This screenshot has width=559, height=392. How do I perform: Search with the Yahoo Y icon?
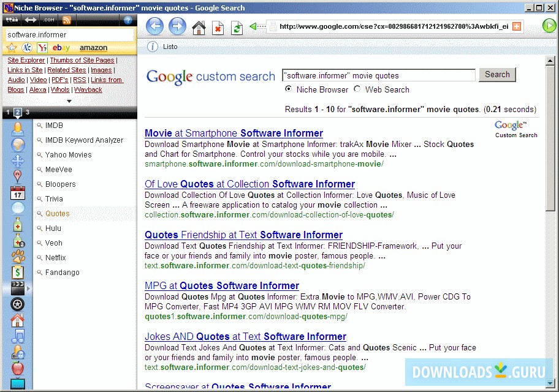pyautogui.click(x=42, y=47)
